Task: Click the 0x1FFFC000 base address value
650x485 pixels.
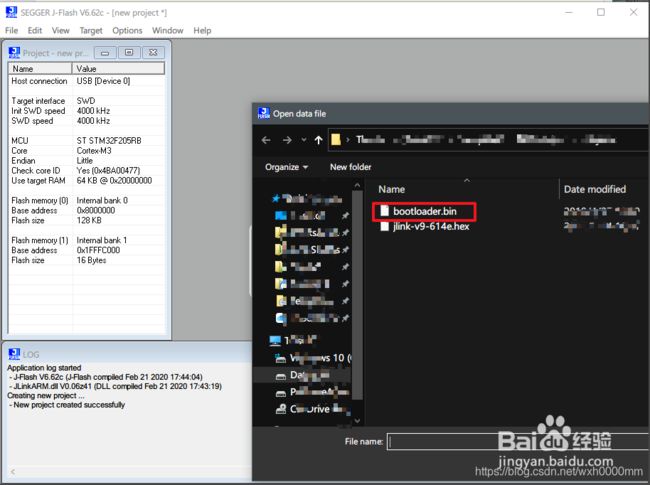Action: click(x=98, y=250)
